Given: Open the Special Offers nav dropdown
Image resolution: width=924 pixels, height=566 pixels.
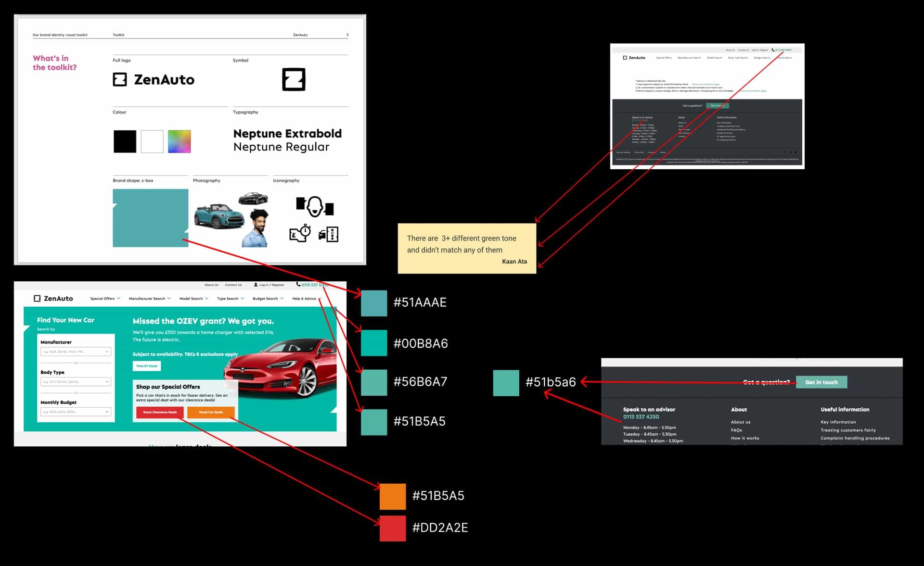Looking at the screenshot, I should (105, 299).
